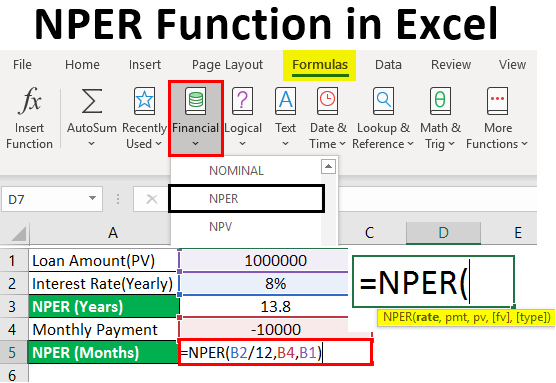Click the cell being edited with =NPER(
The width and height of the screenshot is (556, 383).
(x=433, y=282)
